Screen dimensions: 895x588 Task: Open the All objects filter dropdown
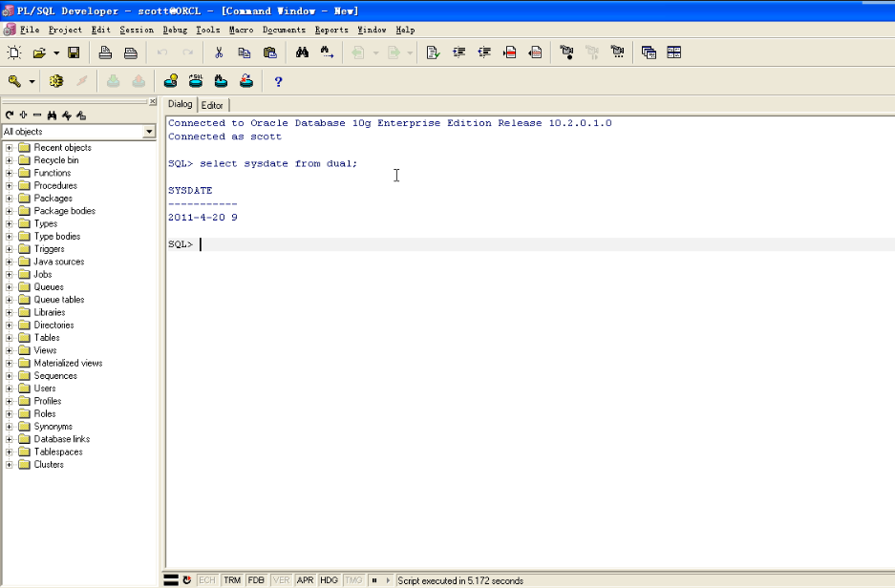[149, 132]
